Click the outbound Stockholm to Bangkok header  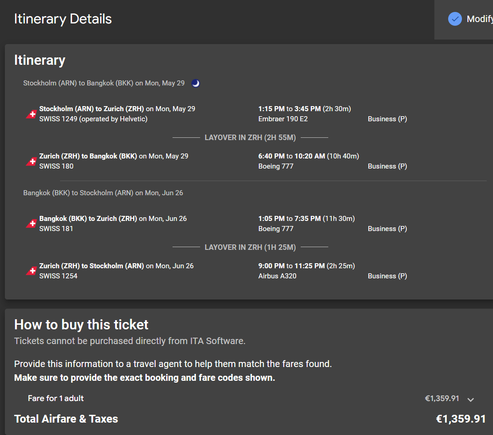pos(104,83)
